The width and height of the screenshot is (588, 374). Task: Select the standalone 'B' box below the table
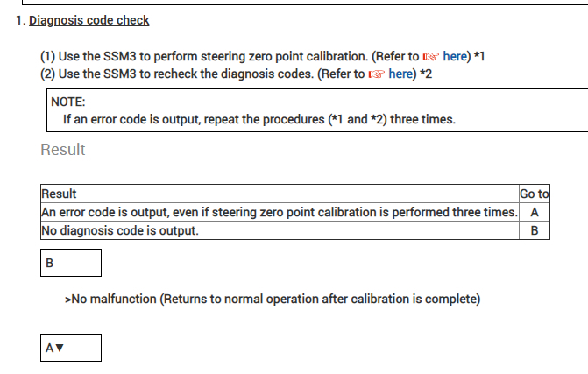click(x=71, y=263)
